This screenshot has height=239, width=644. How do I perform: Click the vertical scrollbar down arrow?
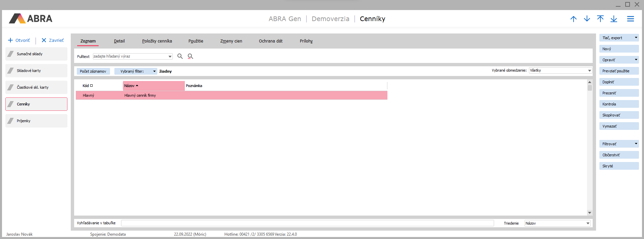590,213
